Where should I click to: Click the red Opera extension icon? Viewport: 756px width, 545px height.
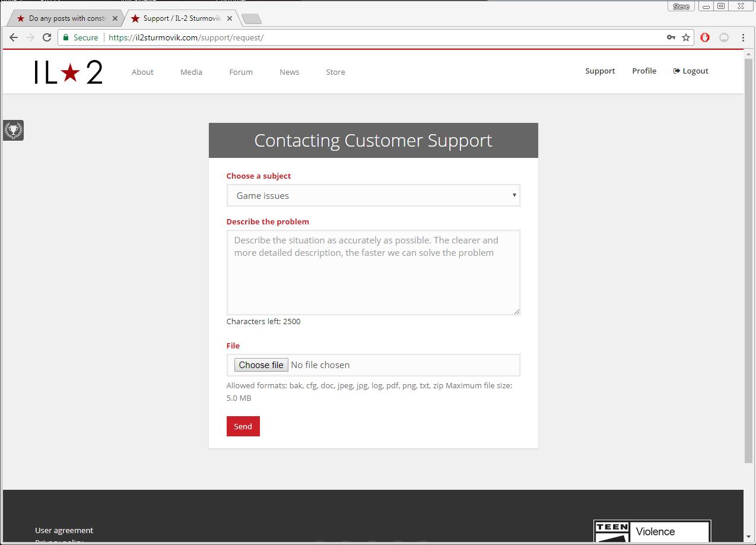tap(705, 37)
